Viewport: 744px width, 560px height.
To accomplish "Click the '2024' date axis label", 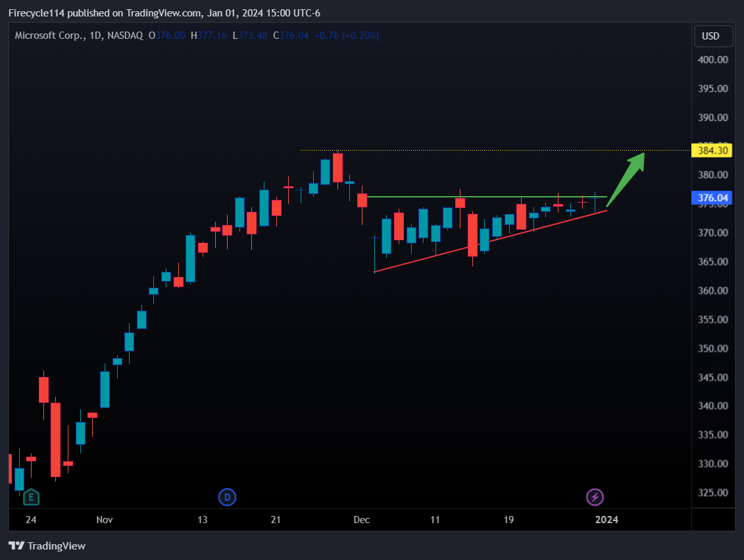I will coord(607,520).
